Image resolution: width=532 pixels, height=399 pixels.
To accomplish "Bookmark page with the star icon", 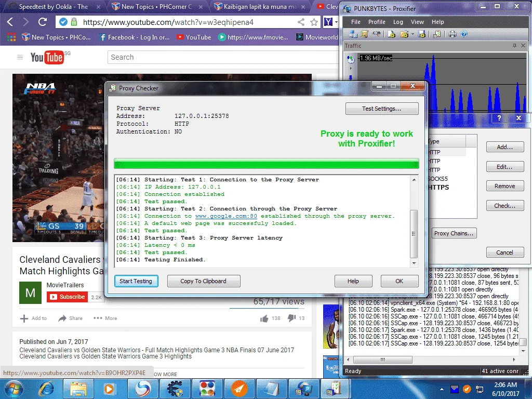I will [x=314, y=22].
